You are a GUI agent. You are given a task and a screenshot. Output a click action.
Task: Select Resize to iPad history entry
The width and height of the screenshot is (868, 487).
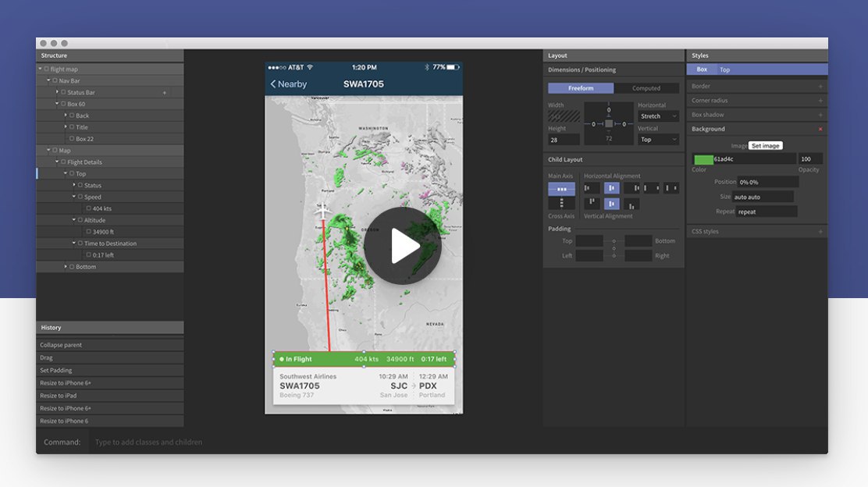109,396
